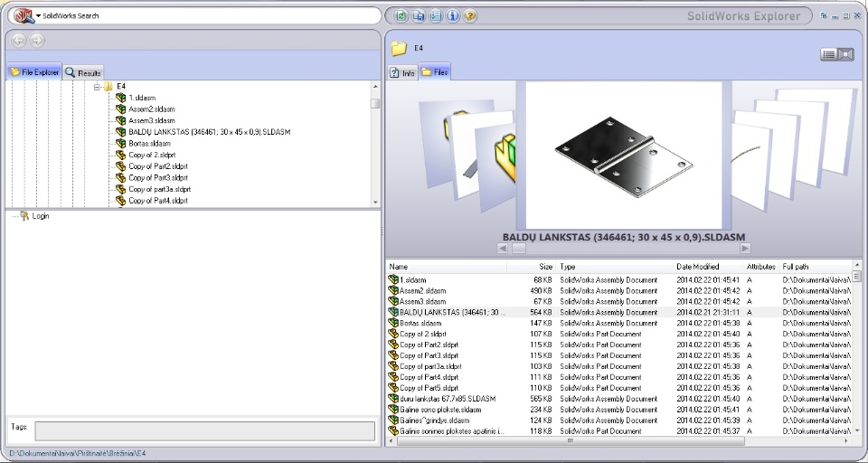
Task: Open the options checklist toolbar icon
Action: [x=436, y=16]
